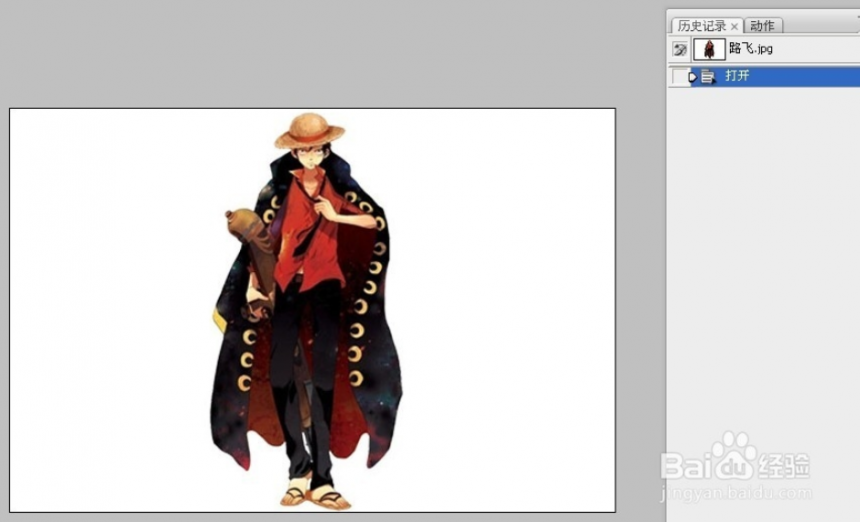This screenshot has width=860, height=522.
Task: Close the 历史记录 tab with its x
Action: click(x=734, y=26)
